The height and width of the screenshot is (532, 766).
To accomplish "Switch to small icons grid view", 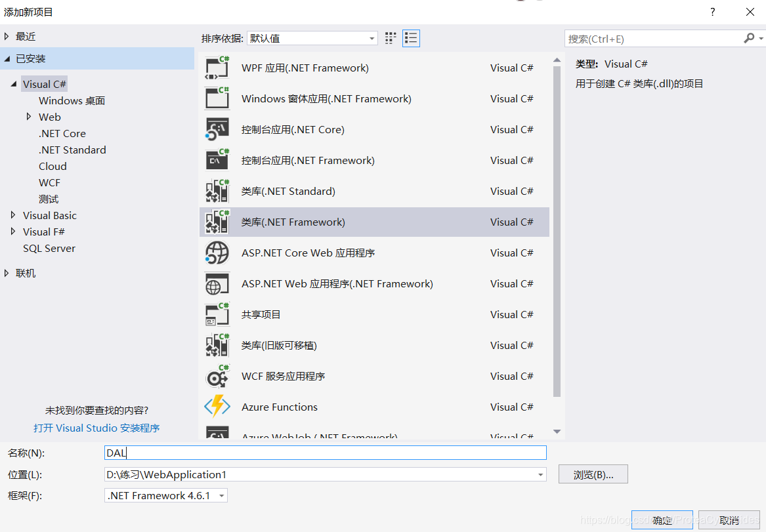I will click(391, 38).
